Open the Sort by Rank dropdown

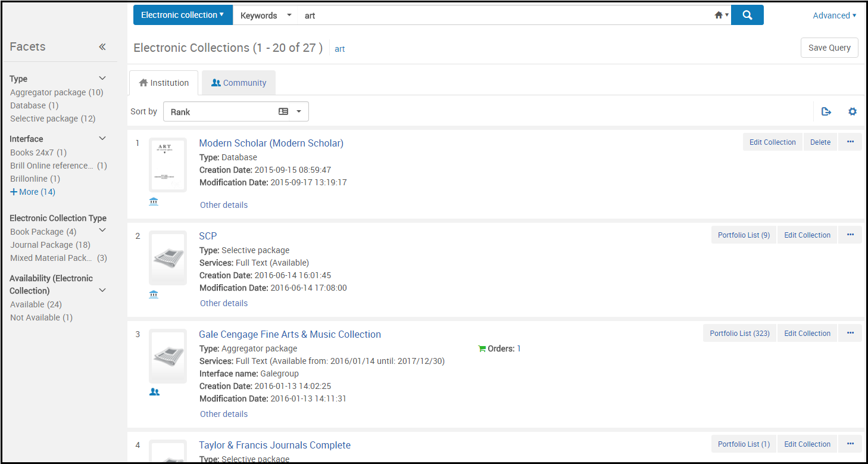point(236,111)
